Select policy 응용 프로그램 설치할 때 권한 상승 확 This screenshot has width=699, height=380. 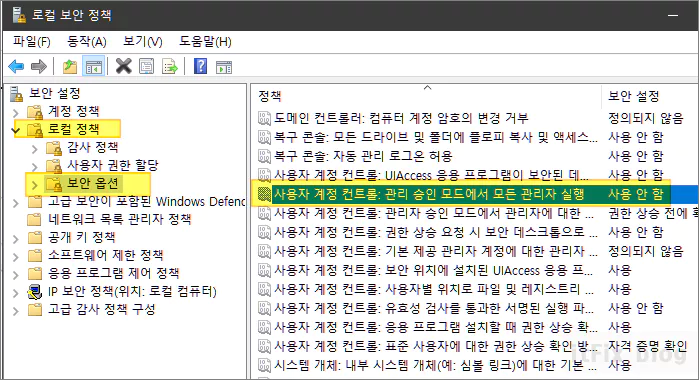[x=436, y=327]
